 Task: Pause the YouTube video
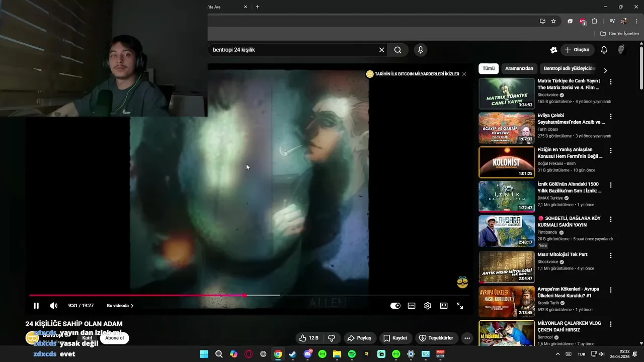(36, 306)
